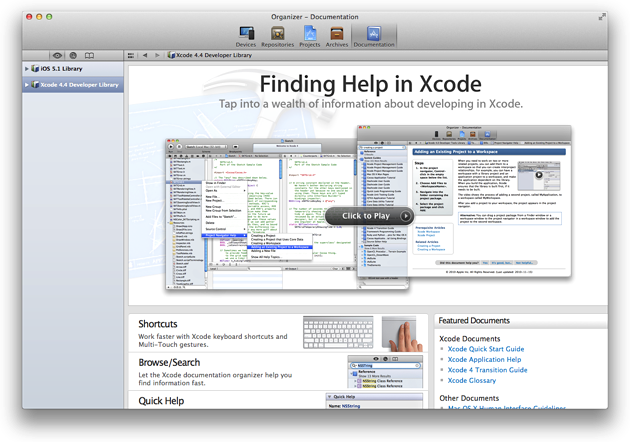Go forward with the right arrow
630x442 pixels.
[x=157, y=55]
